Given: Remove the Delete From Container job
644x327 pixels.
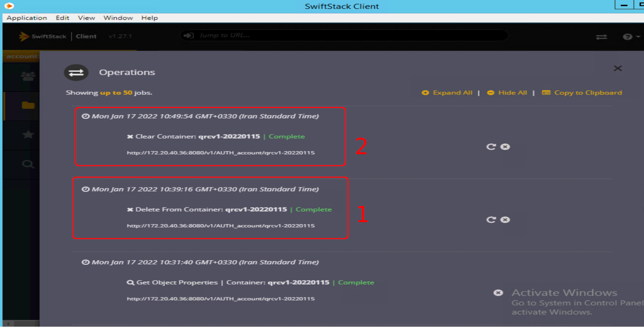Looking at the screenshot, I should coord(505,220).
